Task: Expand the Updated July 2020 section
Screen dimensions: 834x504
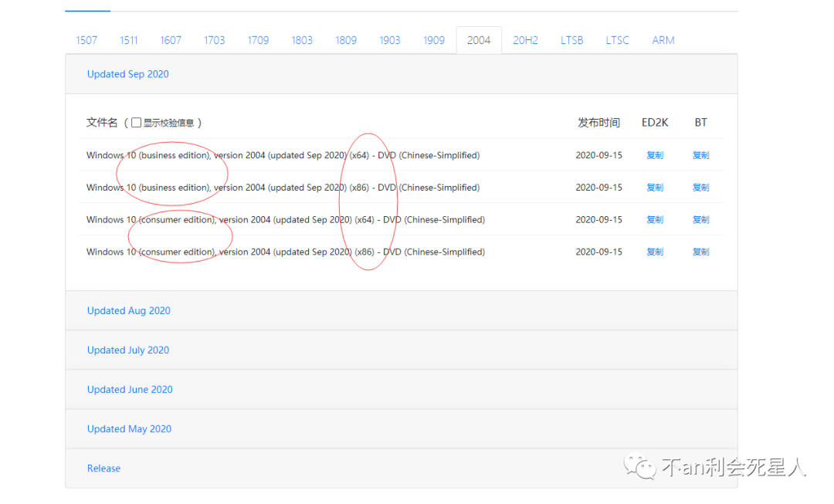Action: (x=128, y=350)
